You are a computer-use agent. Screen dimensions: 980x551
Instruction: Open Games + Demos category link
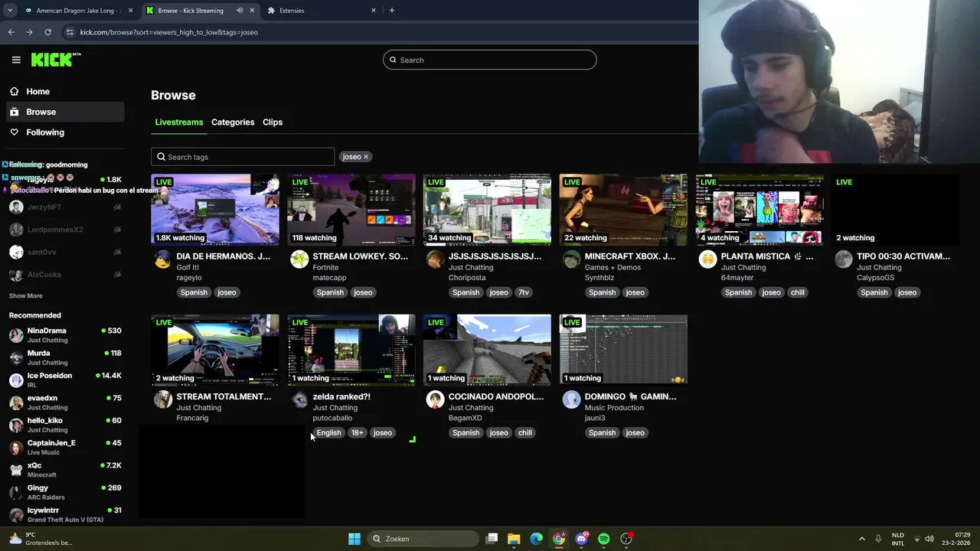click(612, 268)
